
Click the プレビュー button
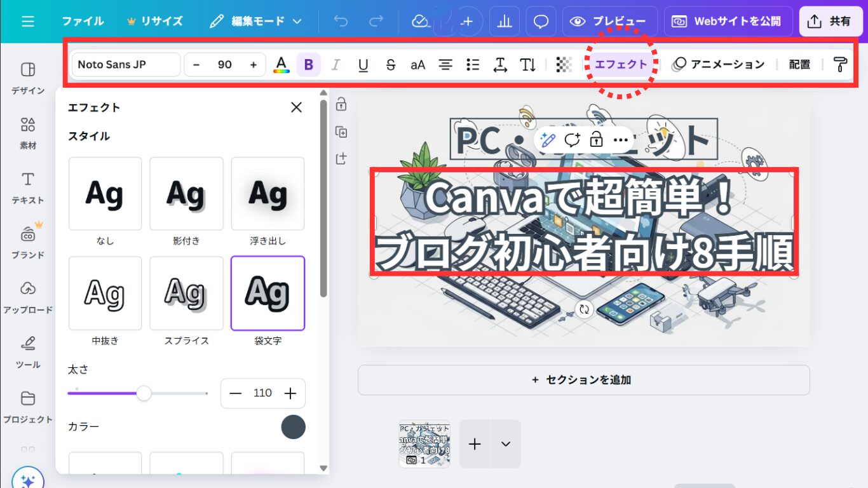coord(610,22)
